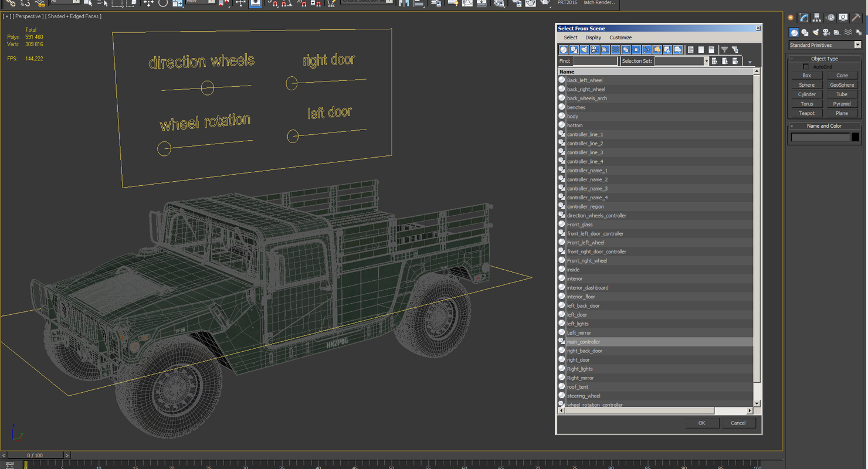Collapse the Name and Color rollout
This screenshot has width=868, height=469.
(x=824, y=125)
